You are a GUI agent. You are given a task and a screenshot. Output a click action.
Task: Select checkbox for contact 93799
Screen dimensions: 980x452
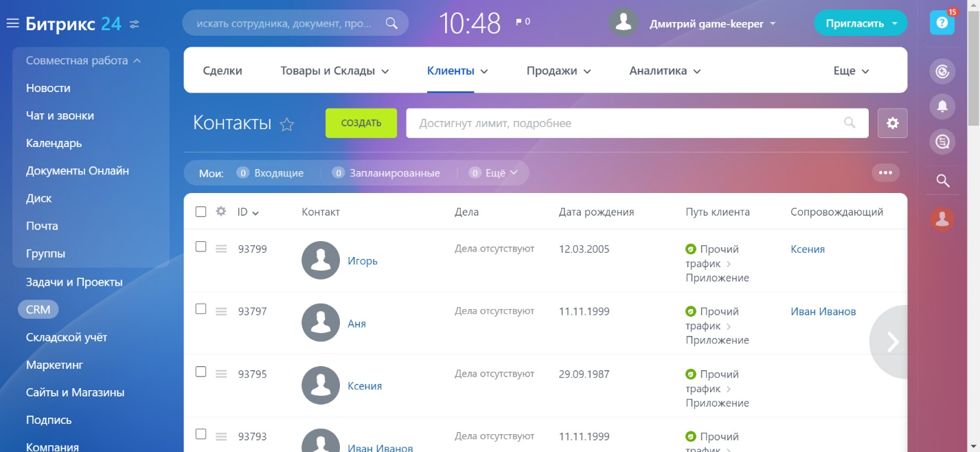click(201, 246)
